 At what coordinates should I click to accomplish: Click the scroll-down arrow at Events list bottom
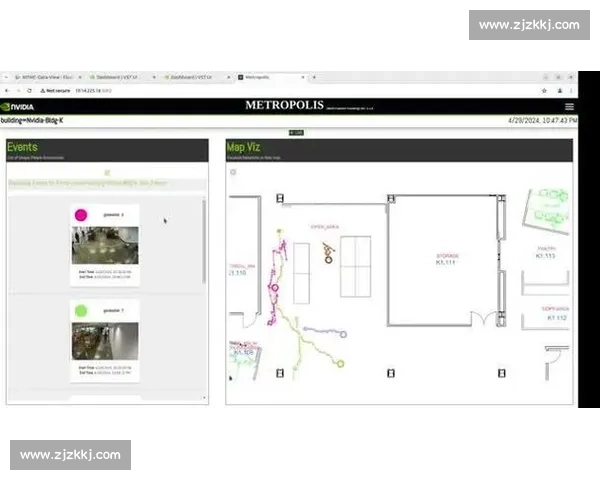tap(204, 398)
